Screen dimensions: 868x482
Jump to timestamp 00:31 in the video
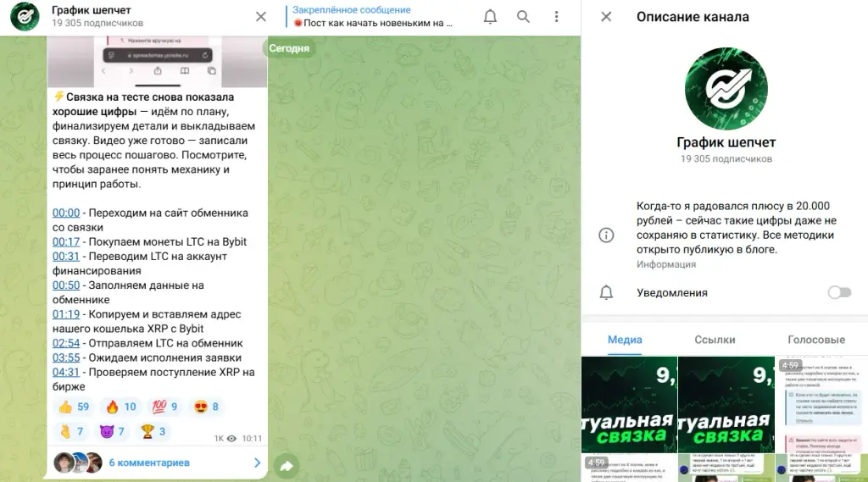pyautogui.click(x=66, y=256)
